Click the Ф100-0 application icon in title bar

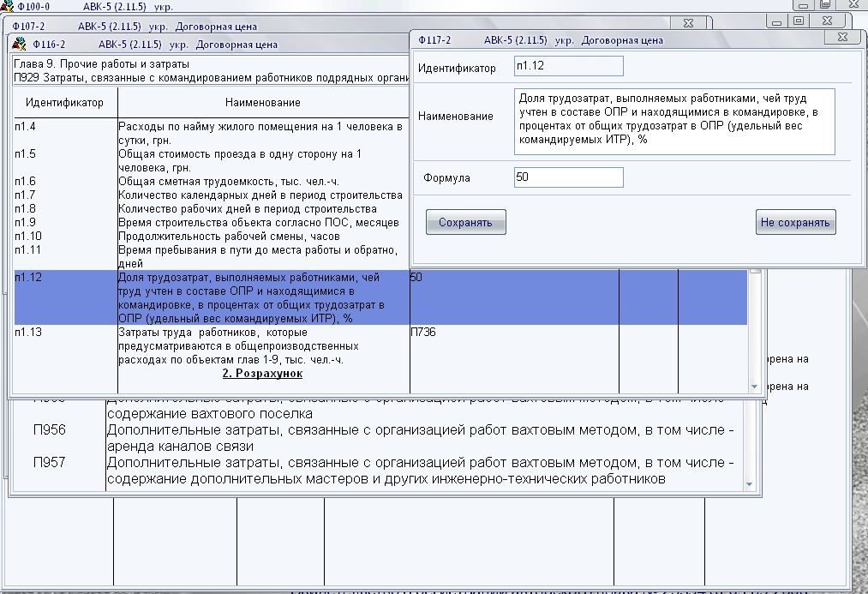7,6
